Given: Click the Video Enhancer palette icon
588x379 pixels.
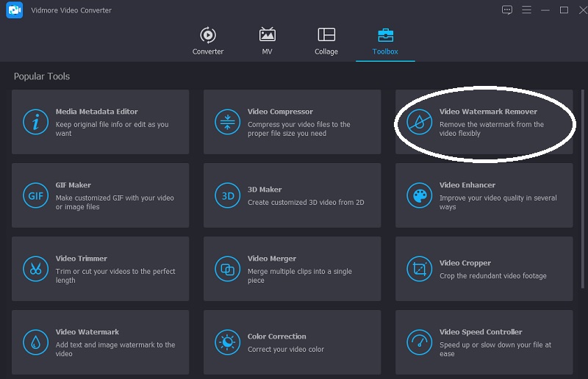Looking at the screenshot, I should [x=419, y=195].
